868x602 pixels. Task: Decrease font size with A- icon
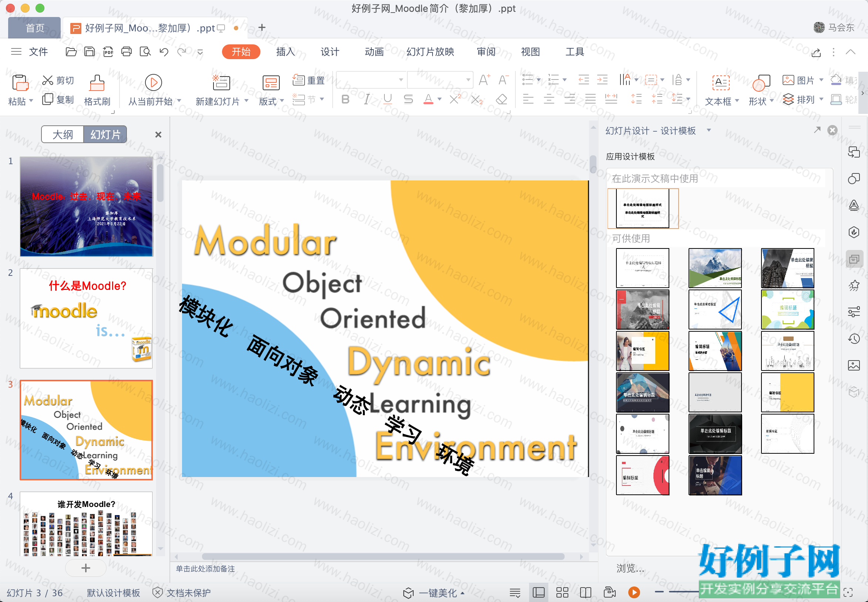[x=504, y=80]
